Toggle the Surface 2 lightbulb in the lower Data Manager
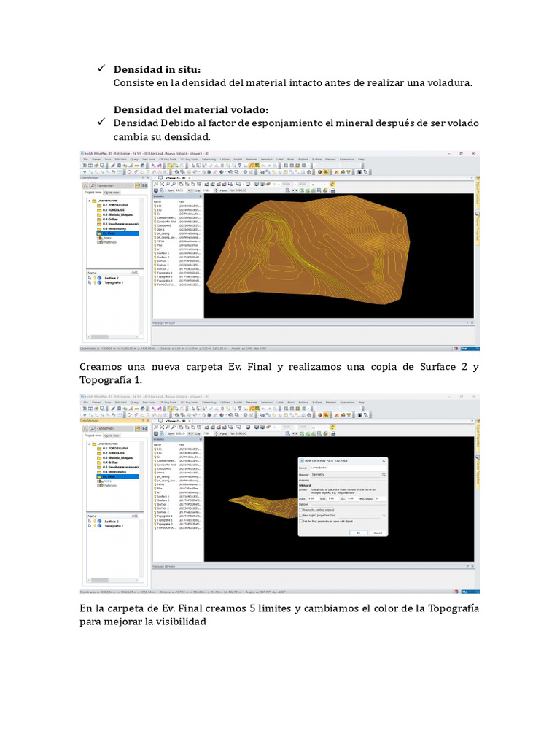Screen dimensions: 560x747 pos(94,521)
